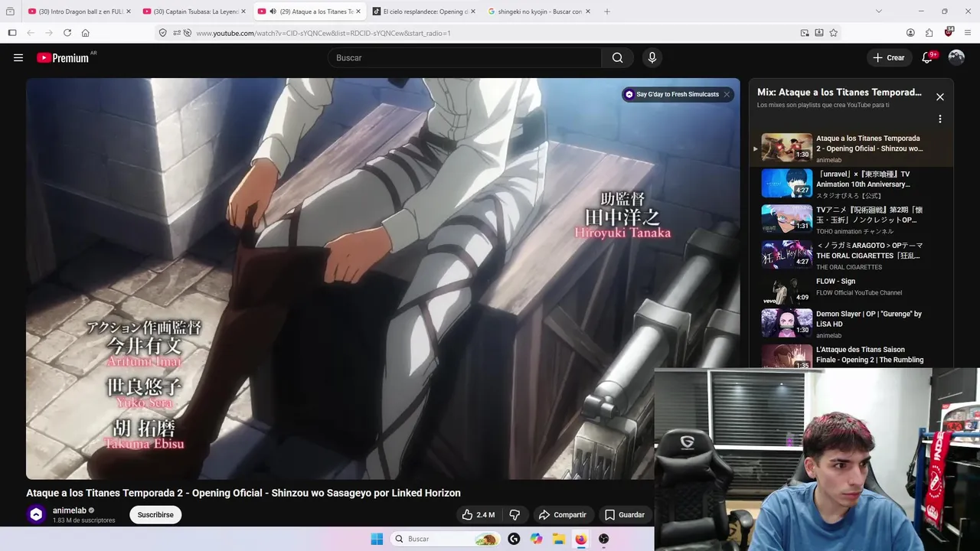Start voice search with the microphone

(652, 57)
